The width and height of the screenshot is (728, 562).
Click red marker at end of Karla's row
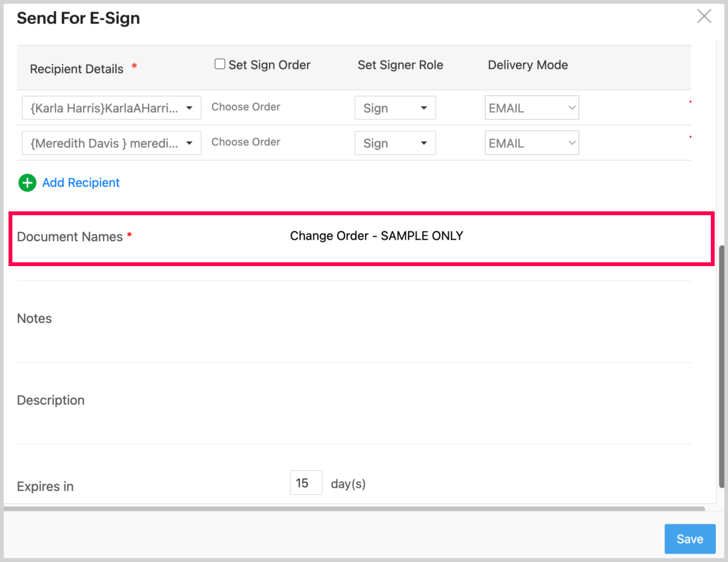tap(690, 102)
